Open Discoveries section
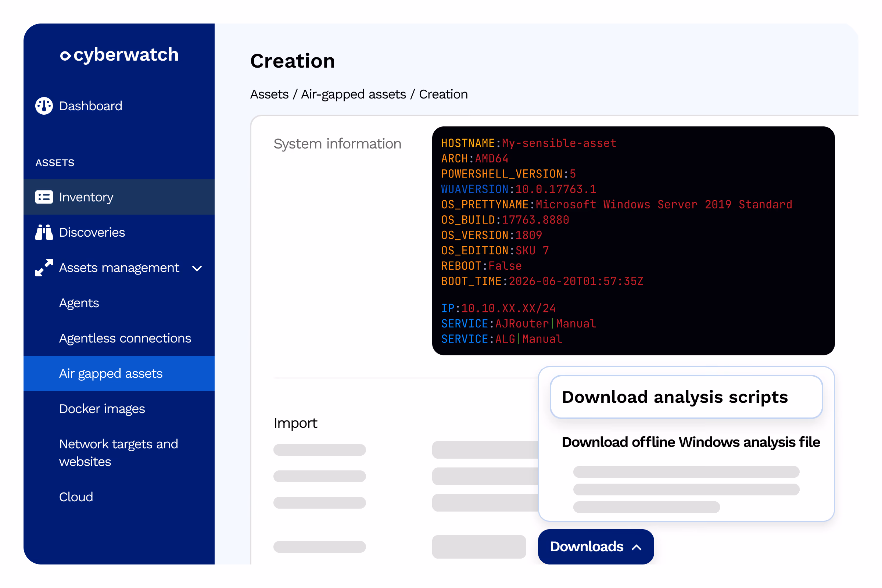882x588 pixels. pyautogui.click(x=92, y=233)
